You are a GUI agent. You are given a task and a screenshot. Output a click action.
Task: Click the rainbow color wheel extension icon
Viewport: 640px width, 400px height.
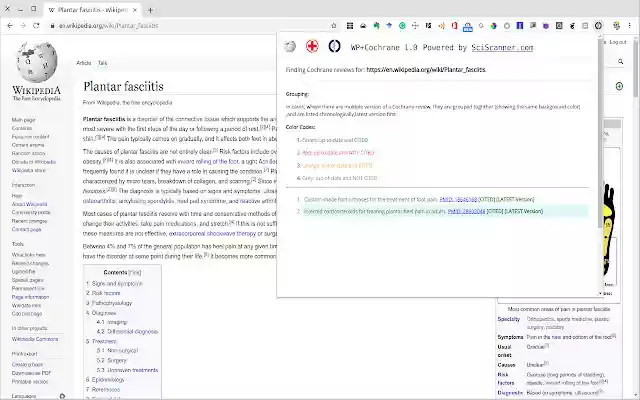pos(493,25)
